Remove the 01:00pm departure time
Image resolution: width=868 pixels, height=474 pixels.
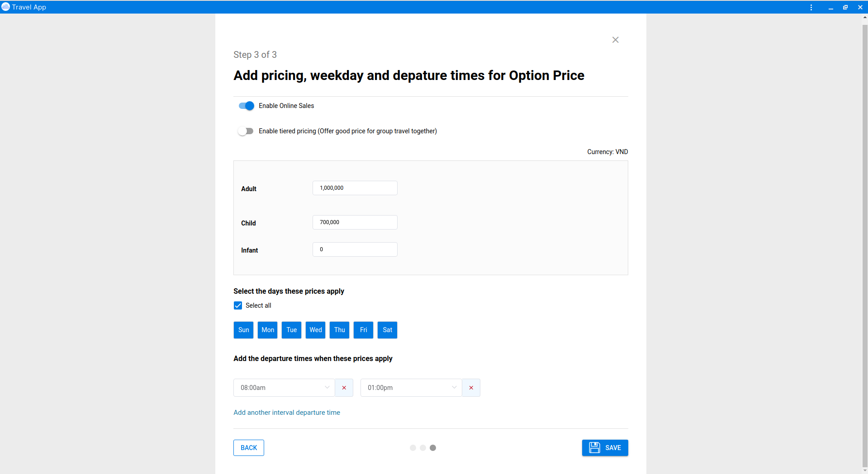(471, 388)
